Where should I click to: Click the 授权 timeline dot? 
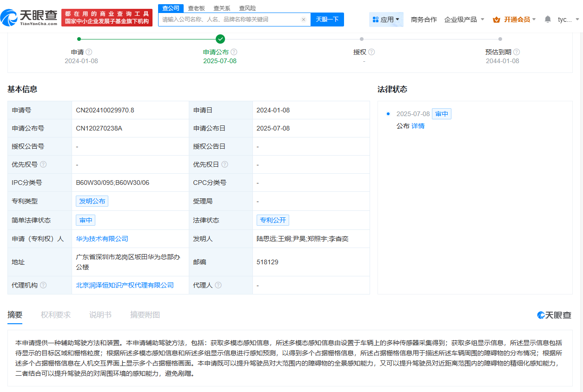click(362, 39)
